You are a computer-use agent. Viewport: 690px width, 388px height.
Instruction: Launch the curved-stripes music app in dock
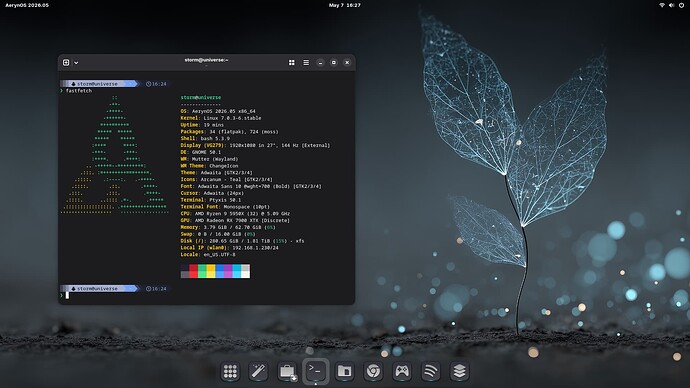click(x=430, y=372)
